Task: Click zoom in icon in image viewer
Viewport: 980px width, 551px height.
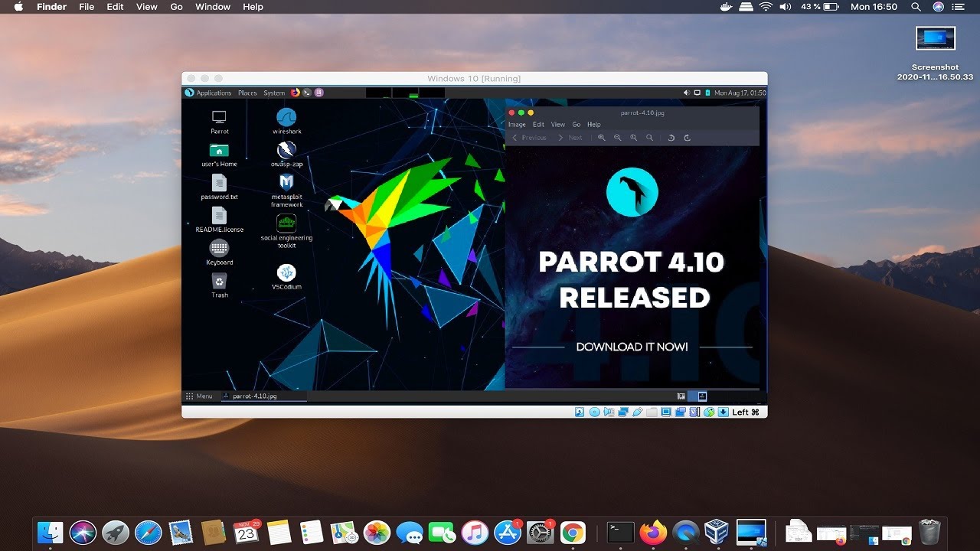Action: (601, 138)
